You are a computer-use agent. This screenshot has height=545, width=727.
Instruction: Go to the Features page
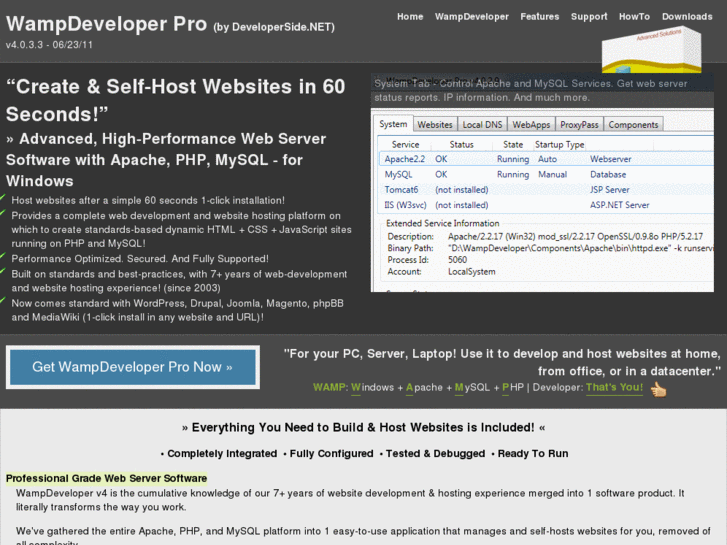540,17
